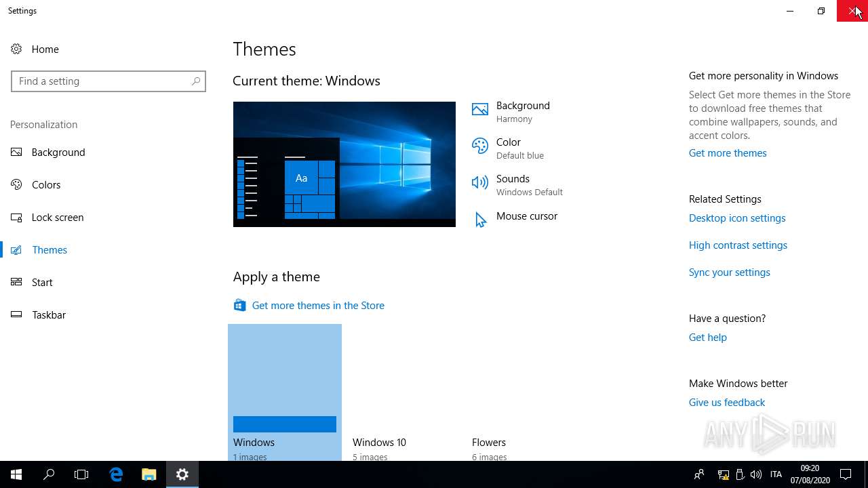Launch Microsoft Edge from taskbar
Viewport: 868px width, 488px height.
(116, 474)
